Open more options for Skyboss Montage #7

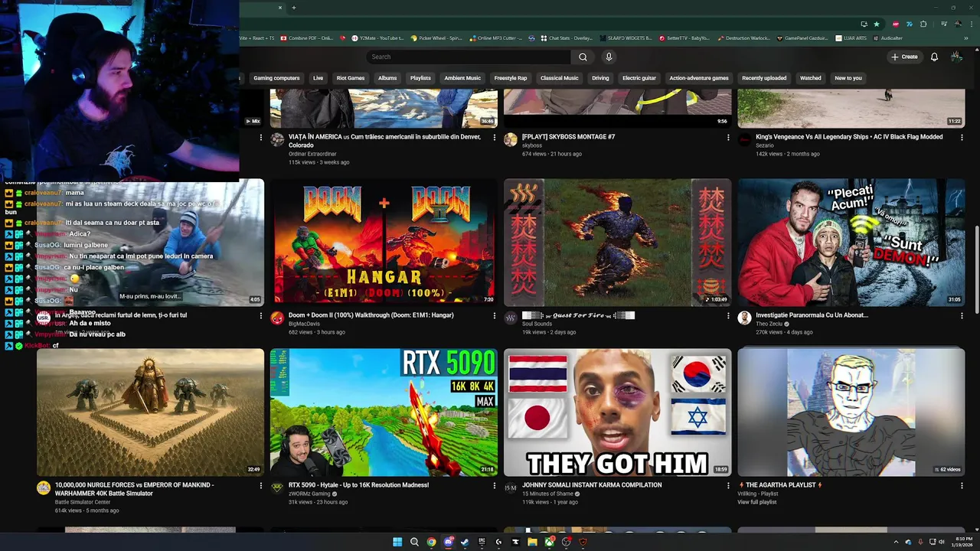(x=728, y=137)
